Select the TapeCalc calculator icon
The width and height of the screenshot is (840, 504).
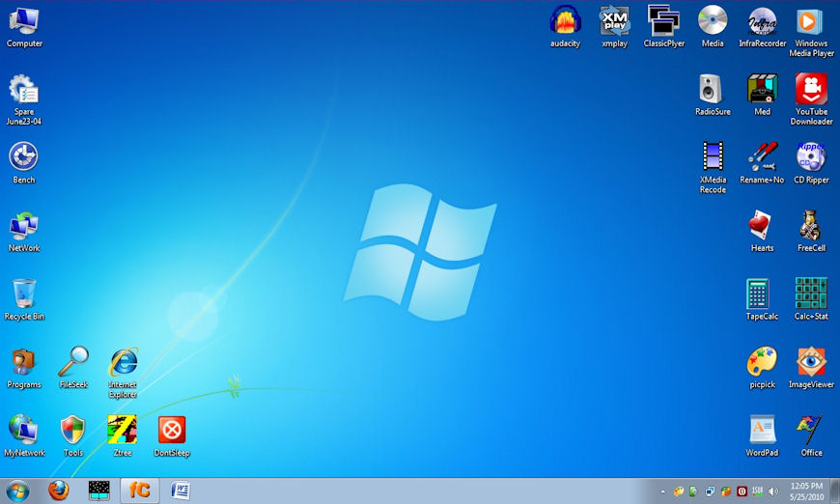(763, 300)
